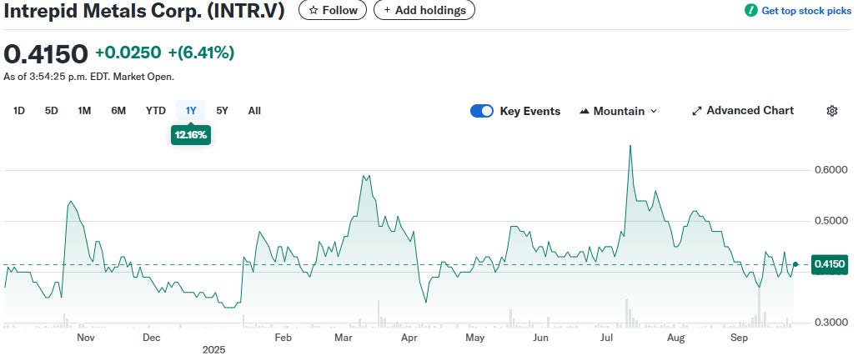Click the Apr x-axis label
The height and width of the screenshot is (356, 868).
point(409,338)
